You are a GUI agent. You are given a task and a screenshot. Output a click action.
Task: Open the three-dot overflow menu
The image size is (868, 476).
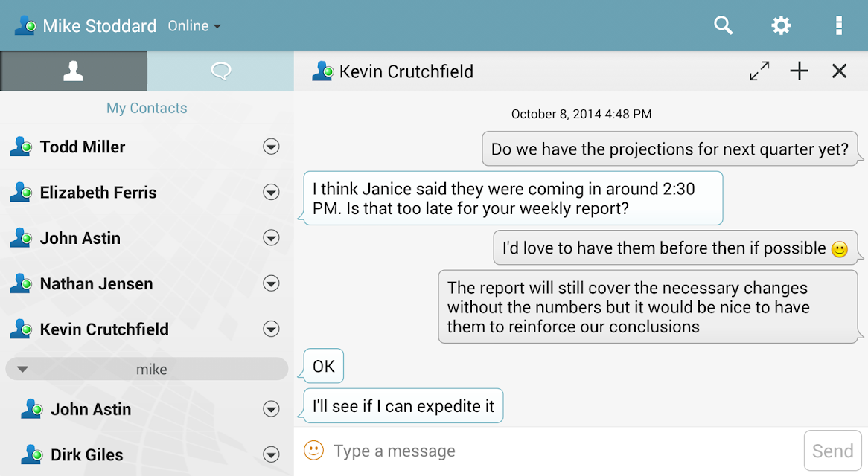click(x=839, y=25)
